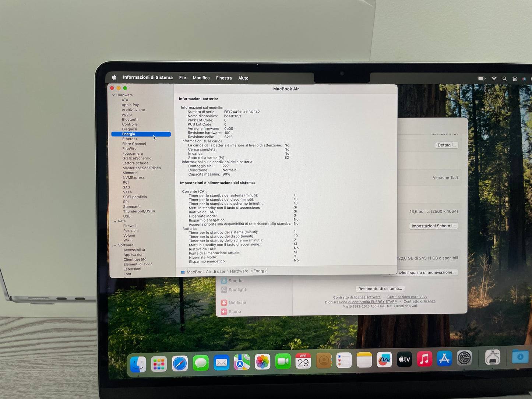Open the Apple menu
This screenshot has height=399, width=532.
coord(114,77)
